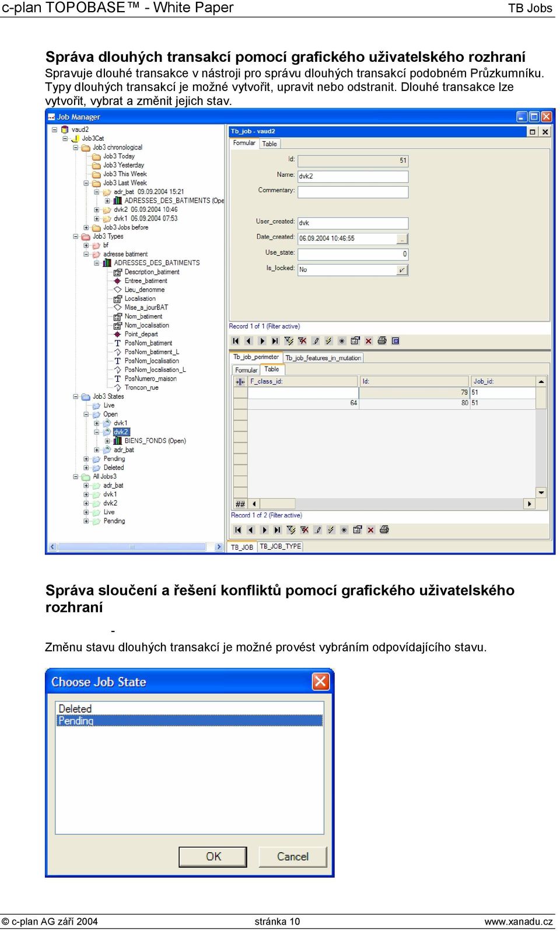Click the Job_id column header
This screenshot has height=931, width=560.
pyautogui.click(x=503, y=382)
